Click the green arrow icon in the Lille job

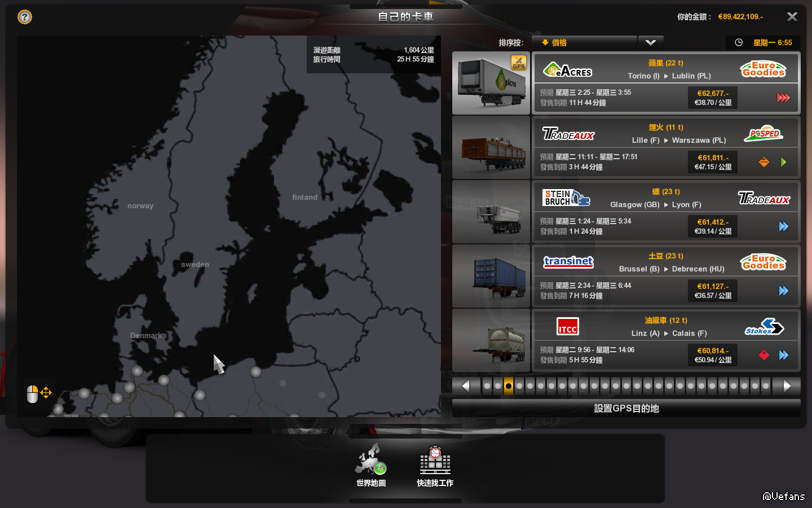pos(783,162)
